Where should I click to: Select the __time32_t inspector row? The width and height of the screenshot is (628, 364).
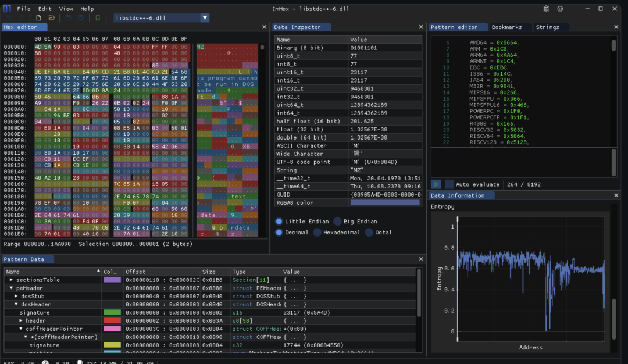pyautogui.click(x=348, y=178)
